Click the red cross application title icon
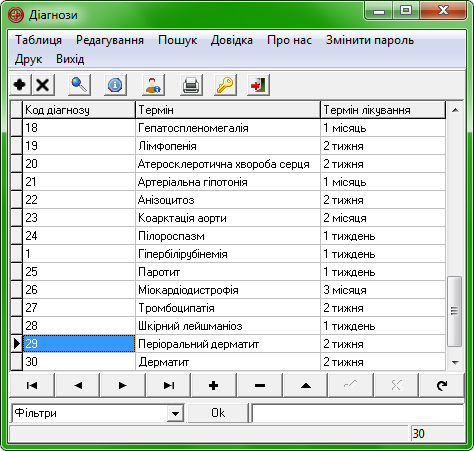The image size is (474, 451). pos(15,15)
